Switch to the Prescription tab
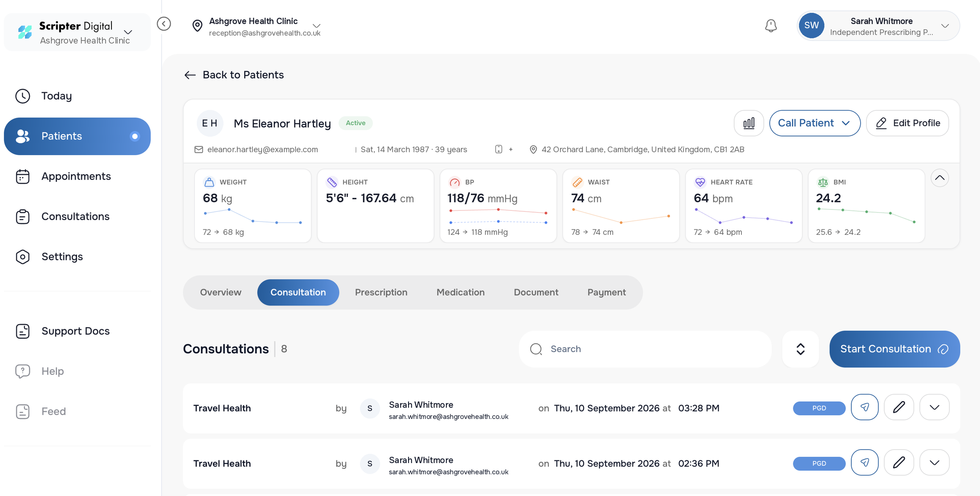 [381, 292]
